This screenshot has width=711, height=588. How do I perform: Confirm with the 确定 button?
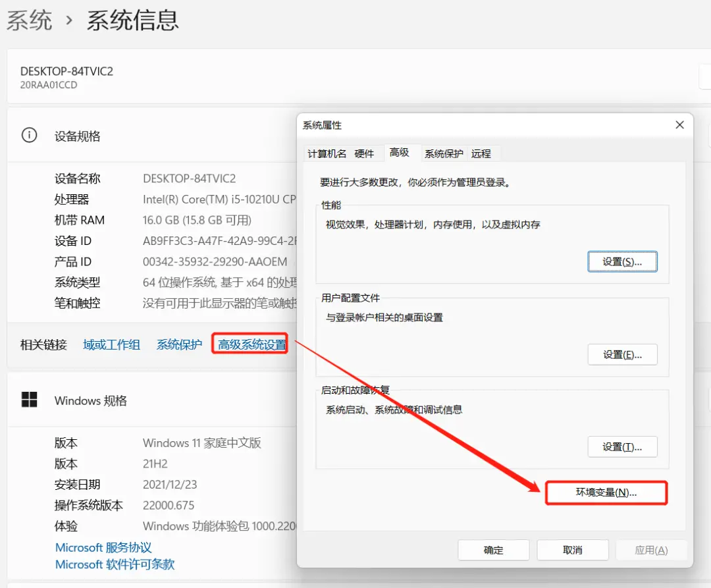(x=493, y=550)
